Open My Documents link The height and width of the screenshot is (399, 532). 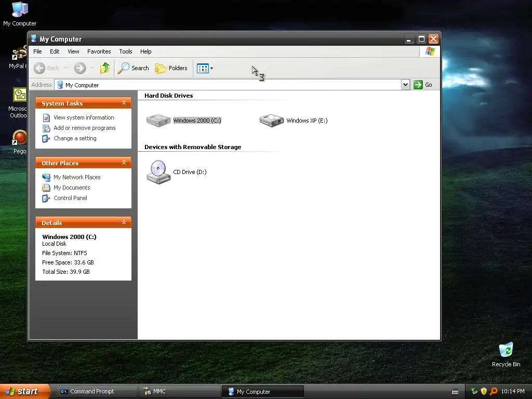click(72, 188)
